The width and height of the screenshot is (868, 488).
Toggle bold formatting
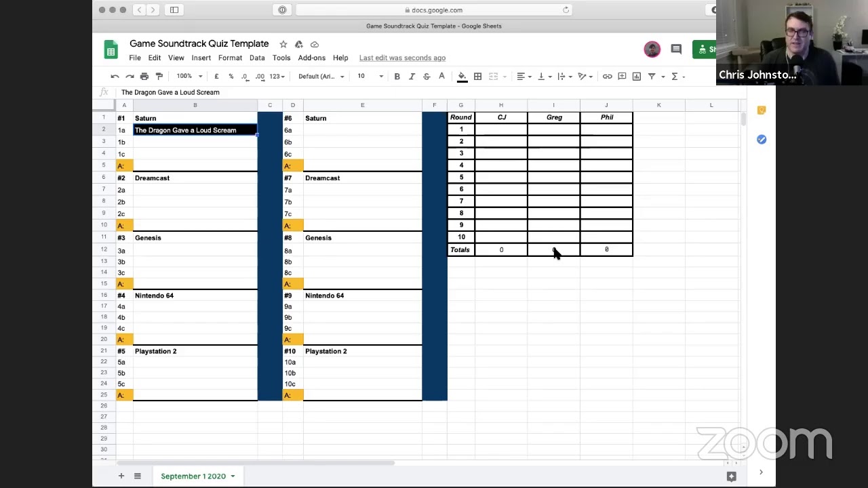click(x=397, y=77)
